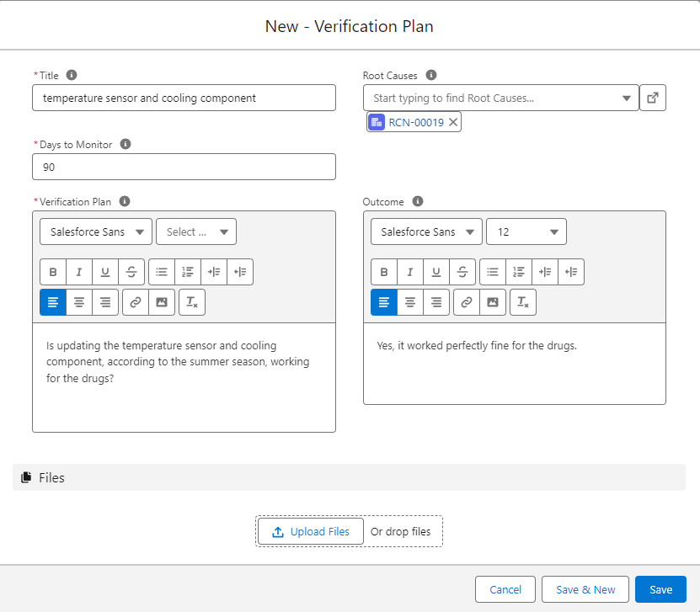Viewport: 700px width, 612px height.
Task: Click Bold in Verification Plan editor
Action: (53, 272)
